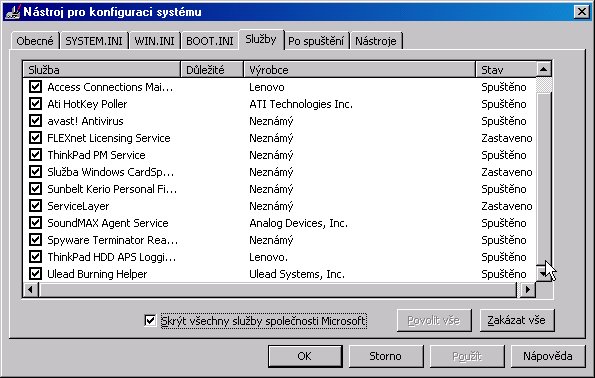This screenshot has width=595, height=378.
Task: Click the vertical scrollbar thumb
Action: click(543, 85)
